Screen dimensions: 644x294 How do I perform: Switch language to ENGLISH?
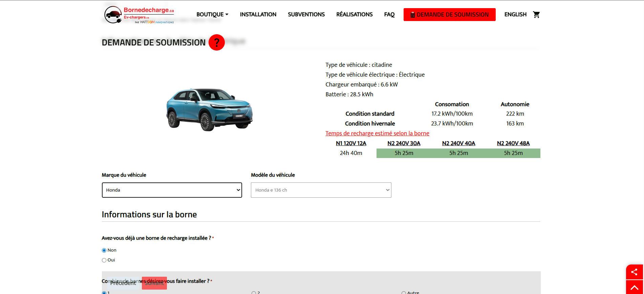click(515, 15)
